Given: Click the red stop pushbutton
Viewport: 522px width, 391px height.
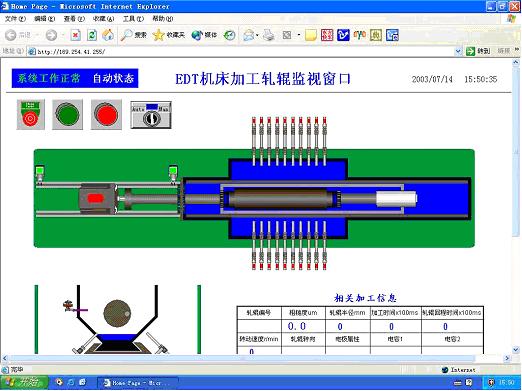Looking at the screenshot, I should pyautogui.click(x=106, y=114).
